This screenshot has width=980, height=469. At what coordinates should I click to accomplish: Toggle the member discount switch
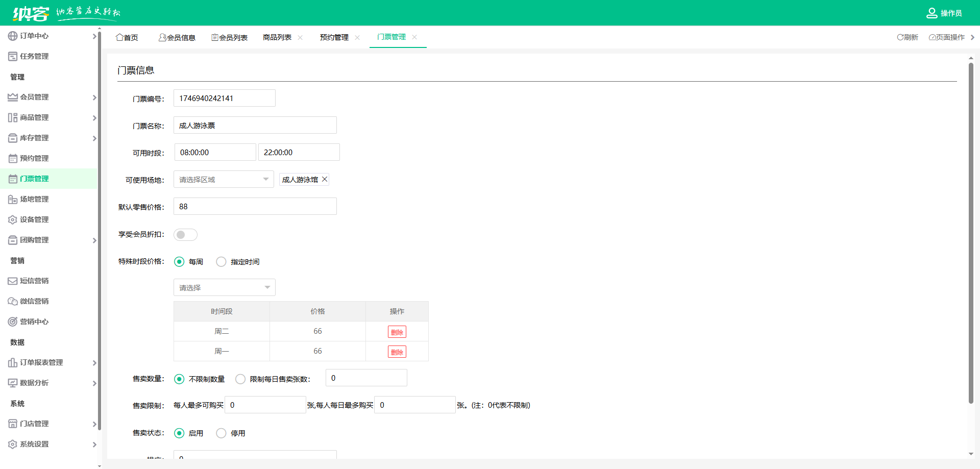click(185, 235)
